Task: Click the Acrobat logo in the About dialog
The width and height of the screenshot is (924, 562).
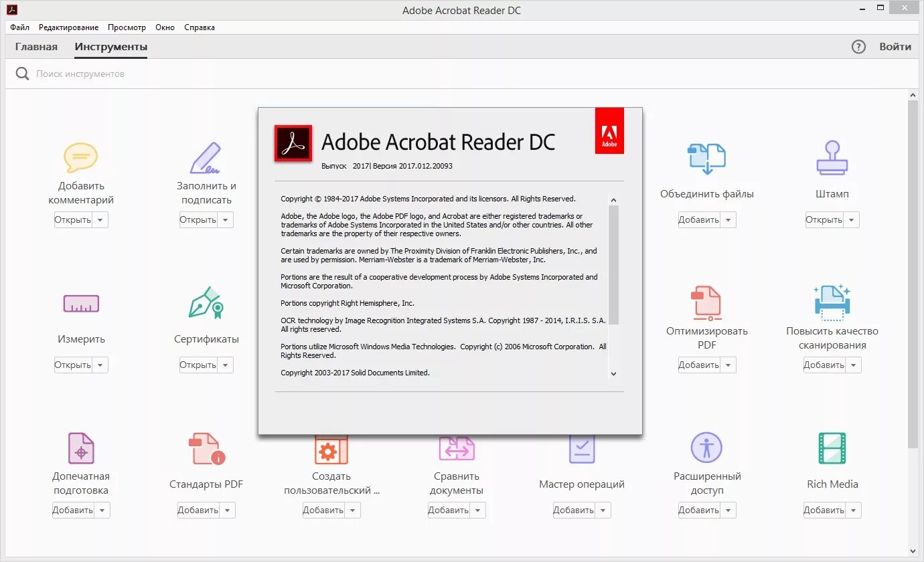Action: [293, 143]
